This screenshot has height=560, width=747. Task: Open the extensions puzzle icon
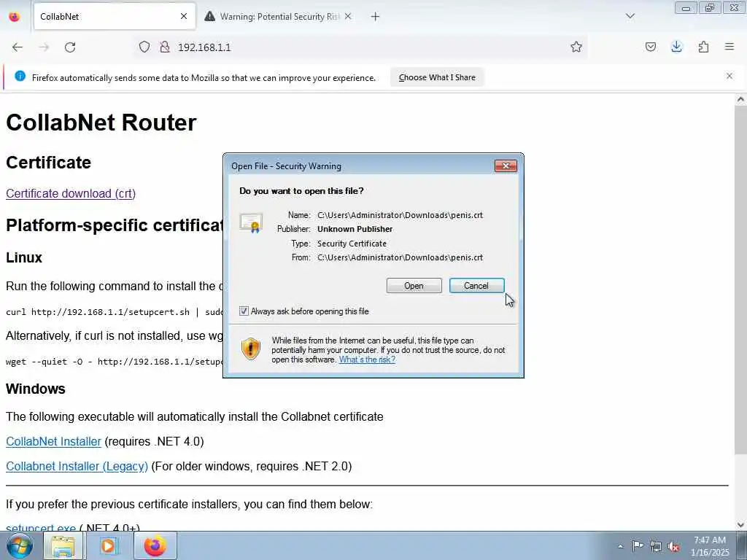coord(703,47)
